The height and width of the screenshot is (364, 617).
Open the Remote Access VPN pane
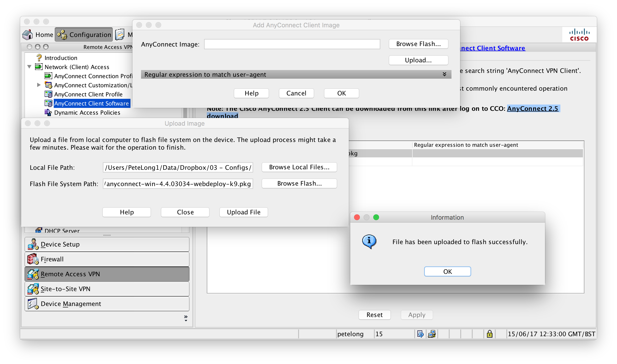pos(107,274)
